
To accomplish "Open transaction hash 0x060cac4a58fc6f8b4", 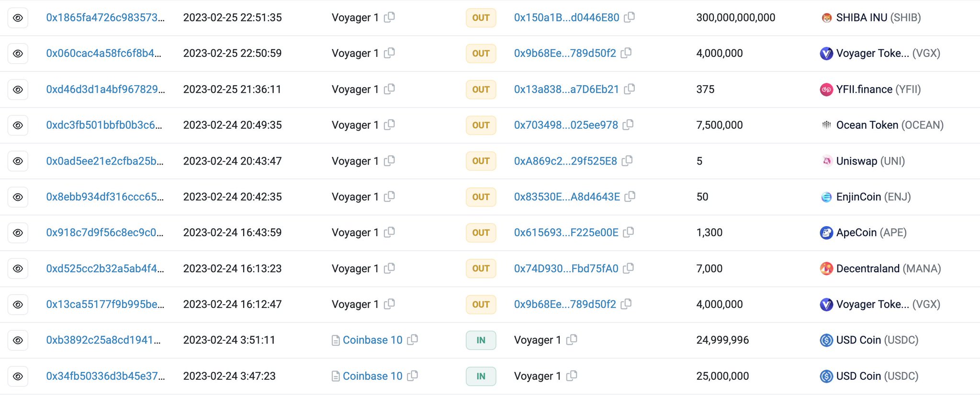I will point(103,53).
